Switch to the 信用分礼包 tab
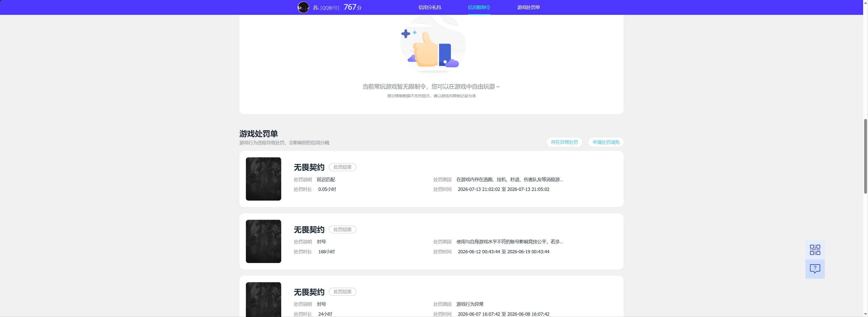 point(430,7)
